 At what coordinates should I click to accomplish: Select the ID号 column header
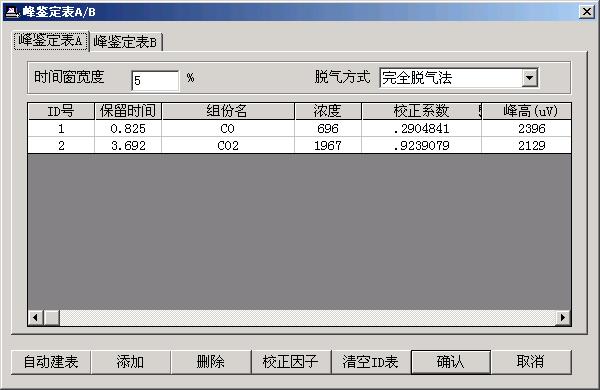tap(61, 111)
